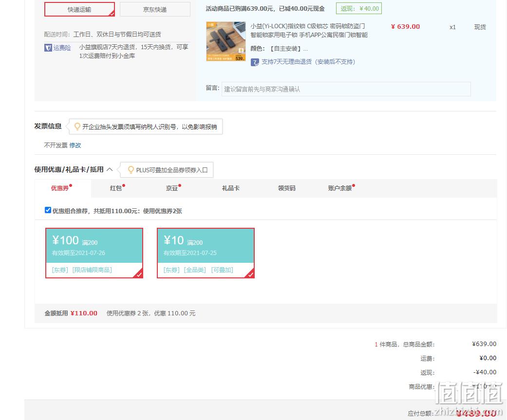
Task: Switch to the 礼品卡 tab
Action: [x=230, y=188]
